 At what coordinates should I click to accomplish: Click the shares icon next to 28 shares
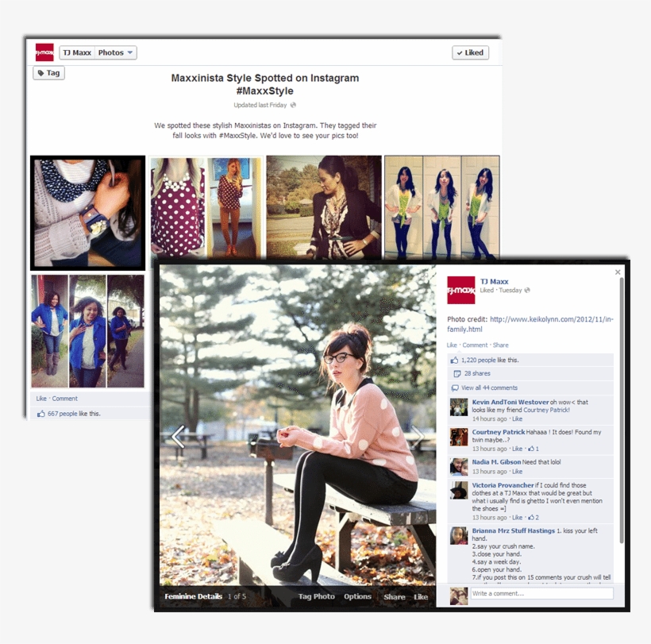pyautogui.click(x=456, y=373)
